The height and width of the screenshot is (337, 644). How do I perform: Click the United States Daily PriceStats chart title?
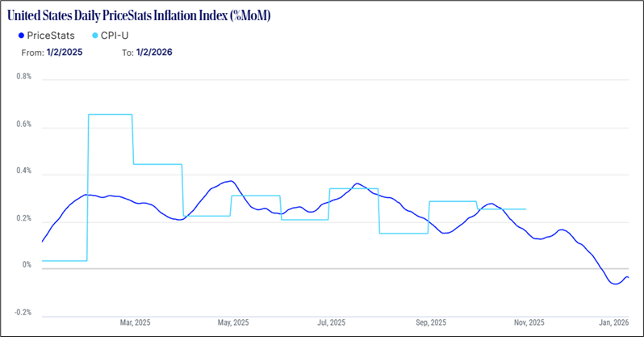pos(144,15)
